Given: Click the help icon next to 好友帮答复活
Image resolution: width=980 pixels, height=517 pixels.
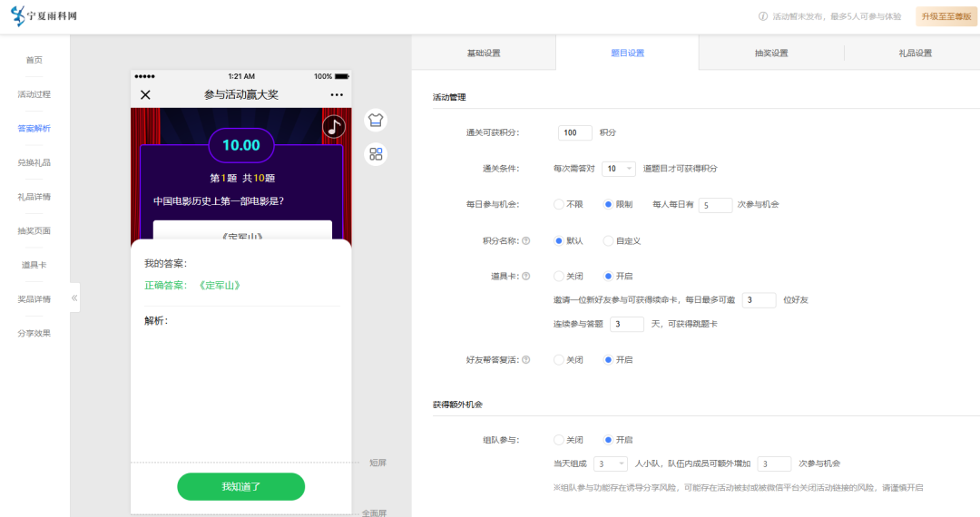Looking at the screenshot, I should click(x=526, y=360).
